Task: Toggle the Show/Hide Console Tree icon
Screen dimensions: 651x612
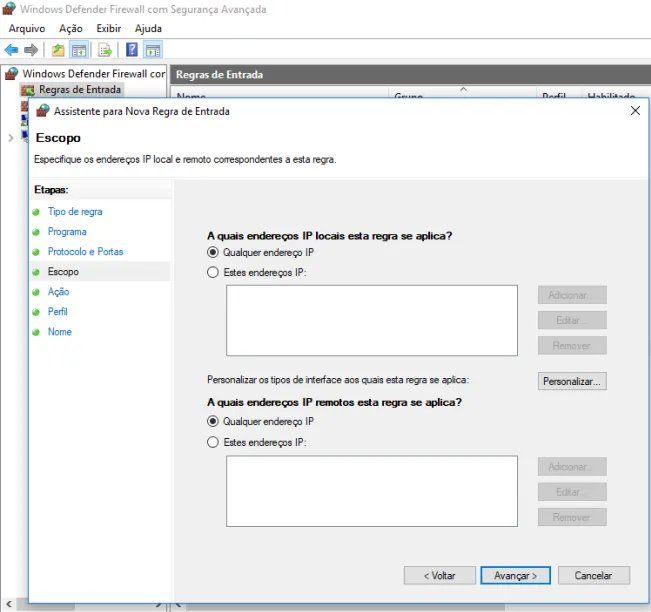Action: (79, 50)
